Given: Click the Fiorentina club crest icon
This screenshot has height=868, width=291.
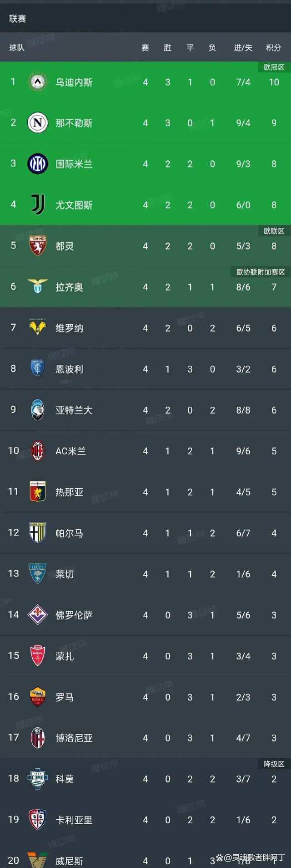Looking at the screenshot, I should [38, 615].
